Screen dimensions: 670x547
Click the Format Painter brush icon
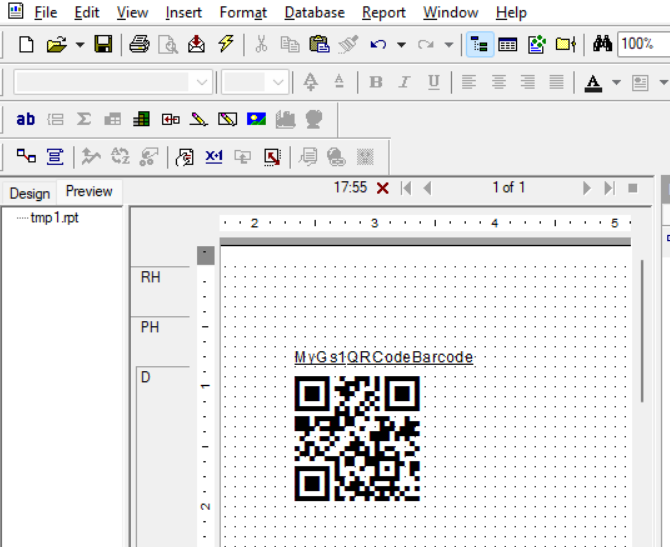(x=348, y=44)
